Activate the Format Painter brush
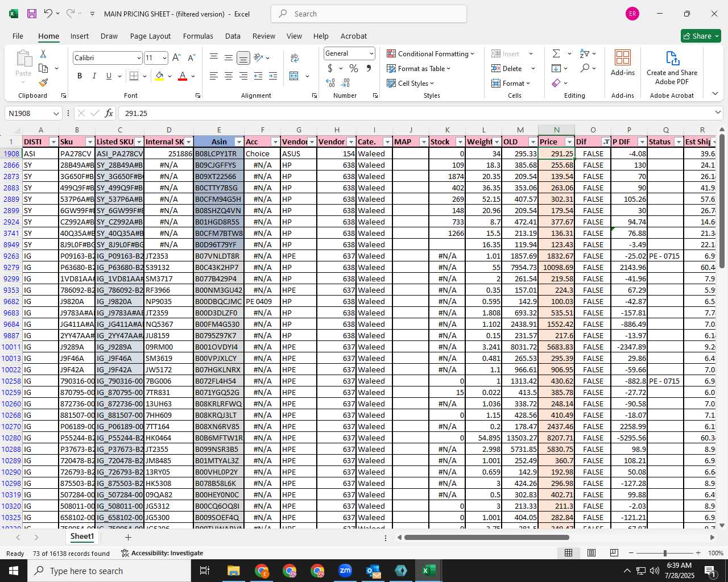 pyautogui.click(x=43, y=83)
